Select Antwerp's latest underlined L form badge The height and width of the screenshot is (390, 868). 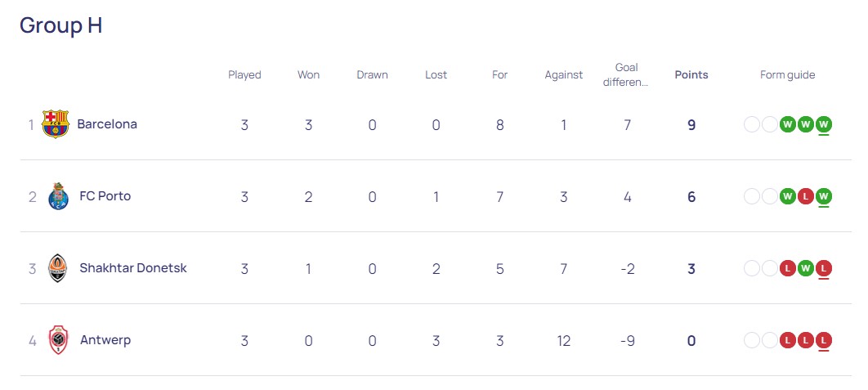pos(824,341)
